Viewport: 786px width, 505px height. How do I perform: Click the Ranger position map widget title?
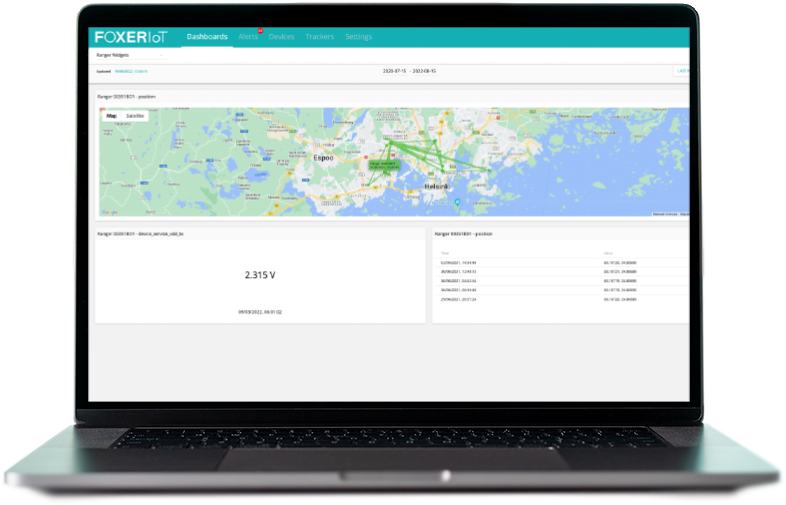click(x=126, y=96)
